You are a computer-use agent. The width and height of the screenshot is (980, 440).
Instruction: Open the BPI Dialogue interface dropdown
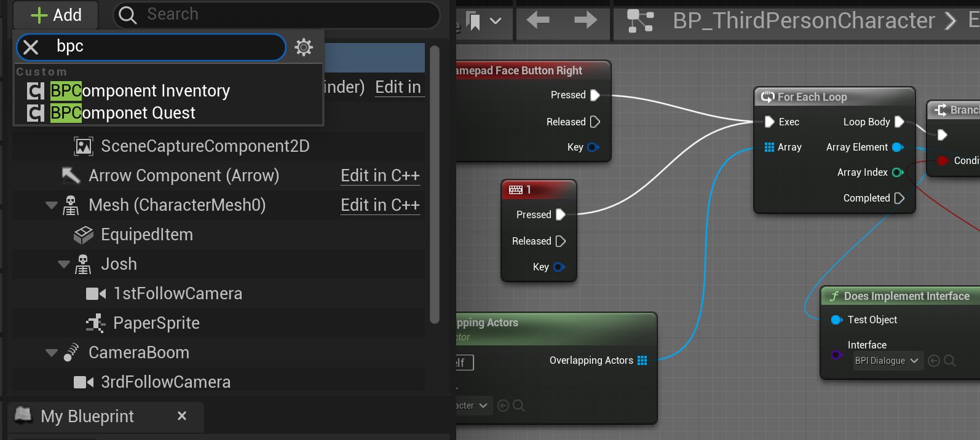[x=887, y=361]
